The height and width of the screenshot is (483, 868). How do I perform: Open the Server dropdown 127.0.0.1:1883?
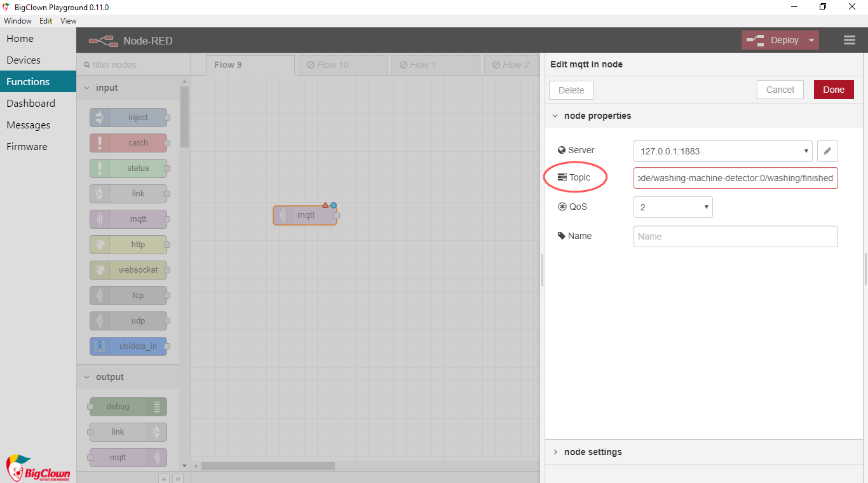(x=723, y=151)
